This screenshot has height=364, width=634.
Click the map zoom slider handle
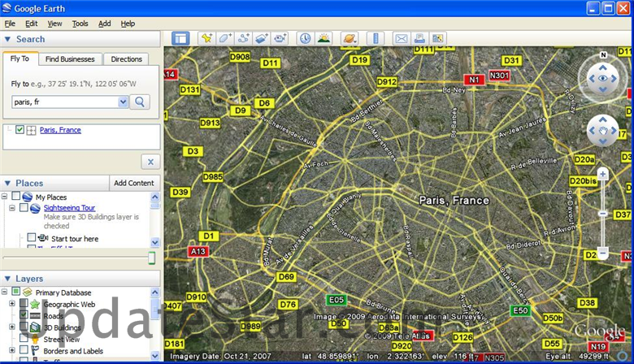[602, 214]
